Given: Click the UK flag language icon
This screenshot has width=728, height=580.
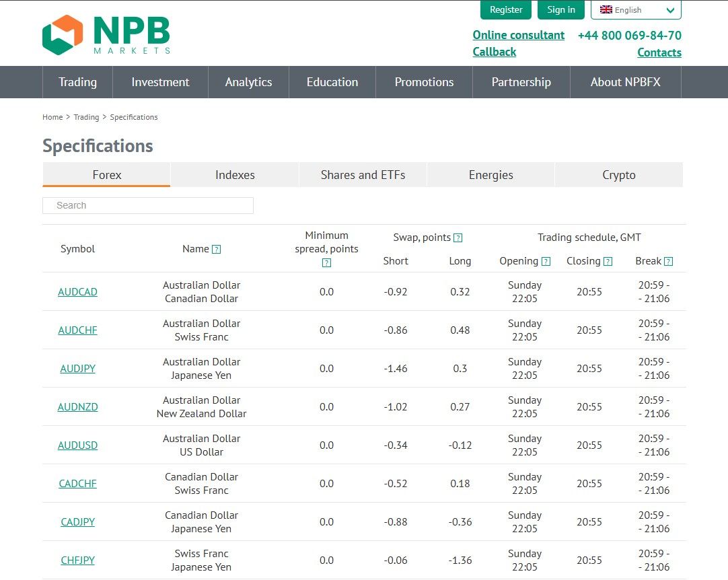Looking at the screenshot, I should click(x=606, y=9).
